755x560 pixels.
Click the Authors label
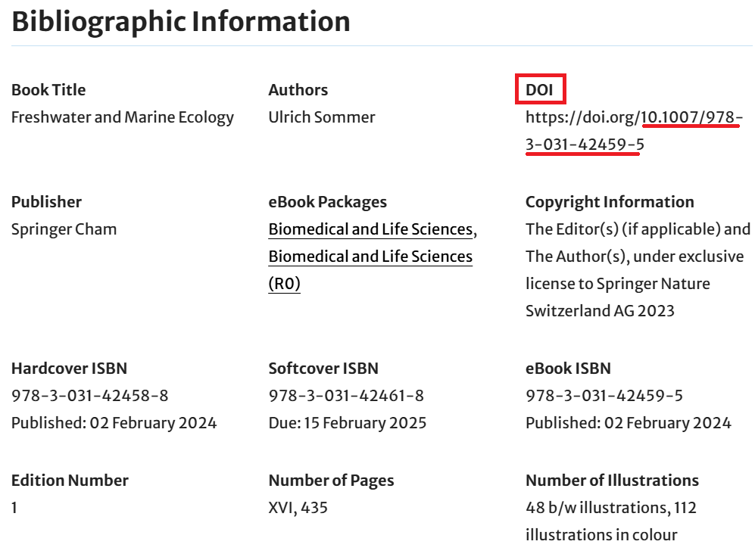click(298, 90)
